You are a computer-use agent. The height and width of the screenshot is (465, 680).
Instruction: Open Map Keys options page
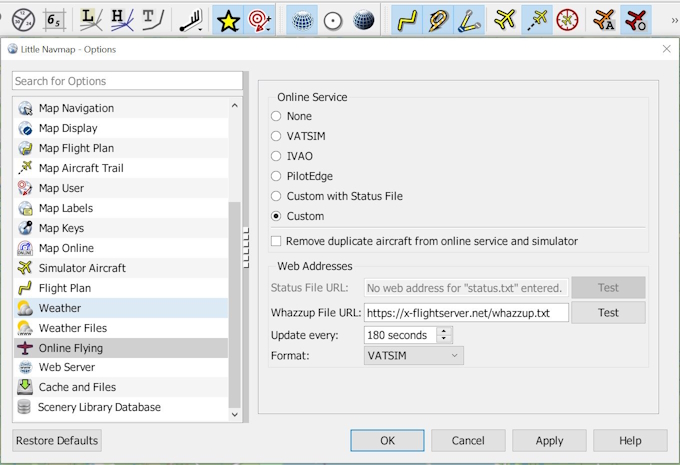point(121,228)
